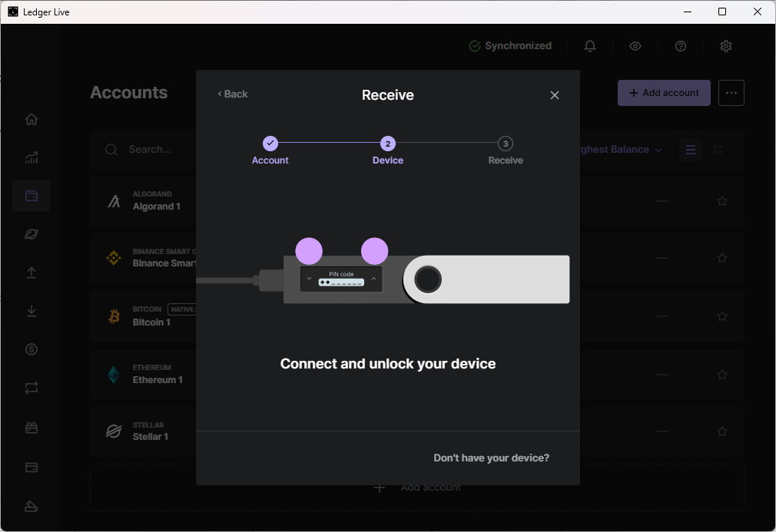Click the Send upload arrow icon
The image size is (776, 532).
[x=32, y=273]
